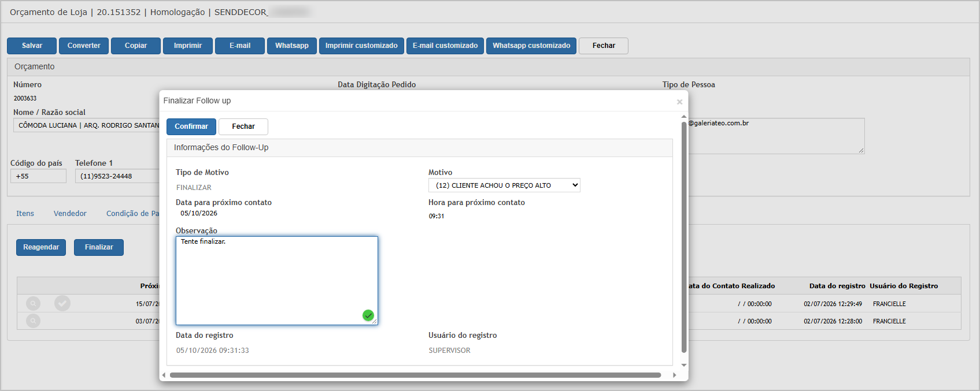Screen dimensions: 980x391
Task: Click the dialog's horizontal scroll right arrow
Action: coord(675,375)
